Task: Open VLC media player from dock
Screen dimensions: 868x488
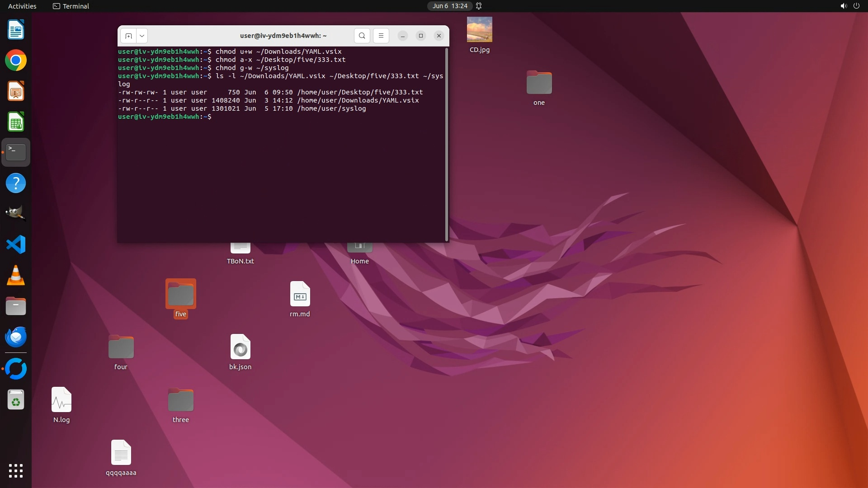Action: [x=16, y=275]
